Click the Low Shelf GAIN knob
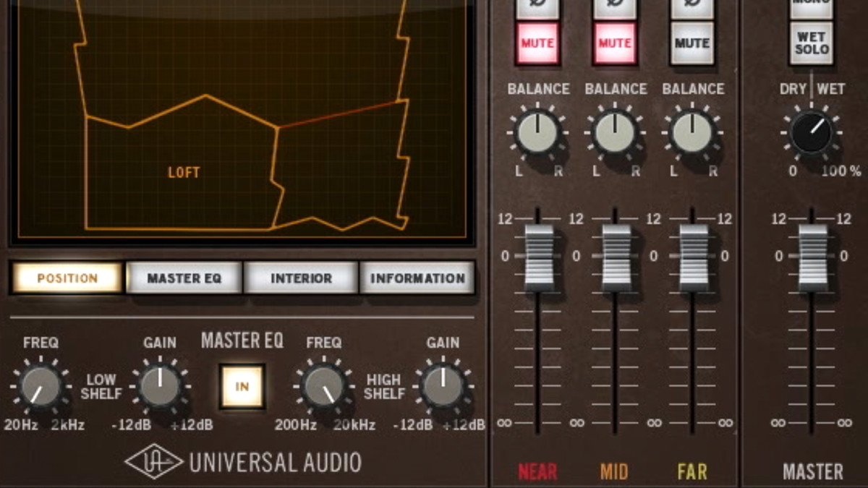This screenshot has width=868, height=488. [x=160, y=387]
